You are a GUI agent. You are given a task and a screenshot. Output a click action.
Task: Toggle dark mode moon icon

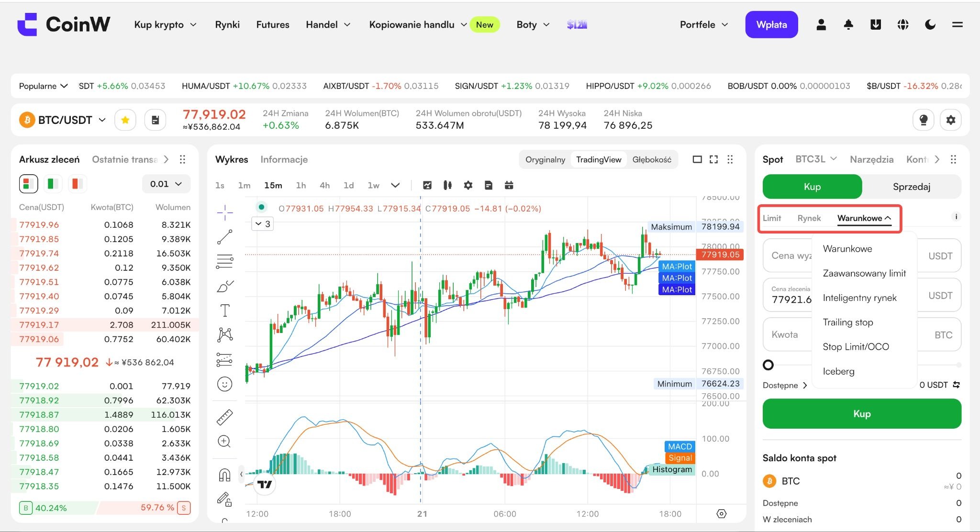coord(930,24)
